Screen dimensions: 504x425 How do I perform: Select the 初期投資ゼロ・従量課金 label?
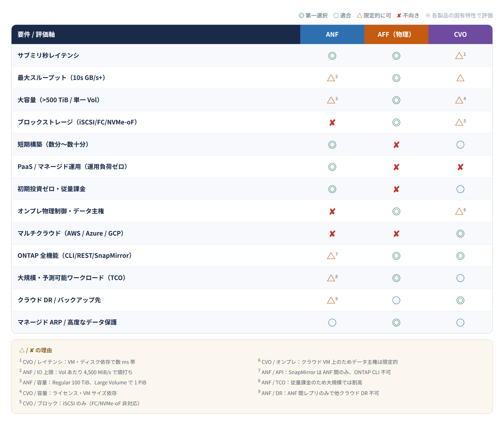(52, 189)
